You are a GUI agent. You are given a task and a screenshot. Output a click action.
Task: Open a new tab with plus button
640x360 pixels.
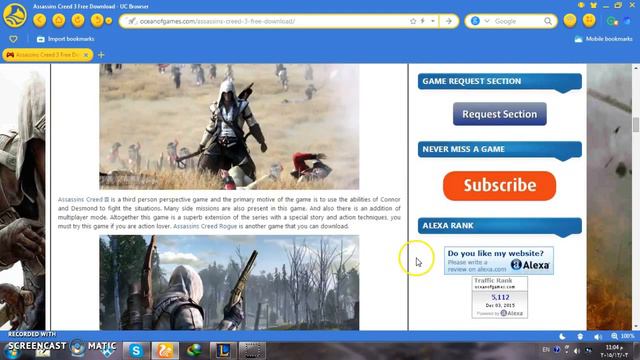(101, 55)
